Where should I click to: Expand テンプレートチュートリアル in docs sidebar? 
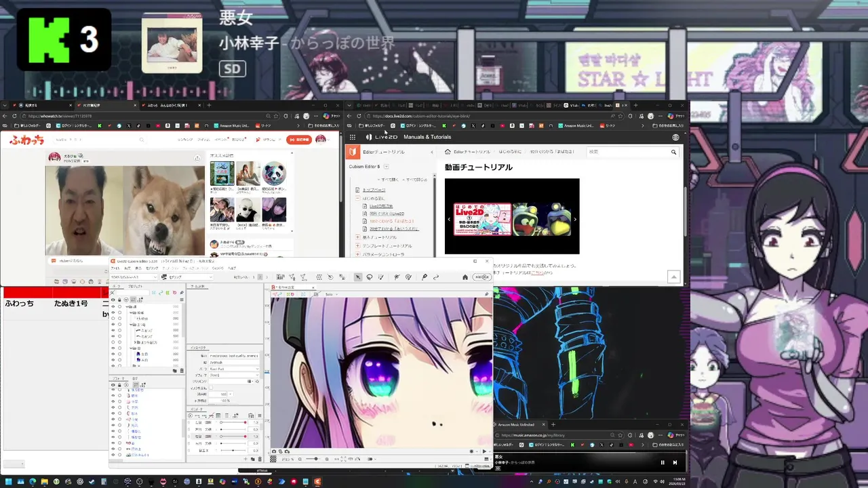[358, 246]
